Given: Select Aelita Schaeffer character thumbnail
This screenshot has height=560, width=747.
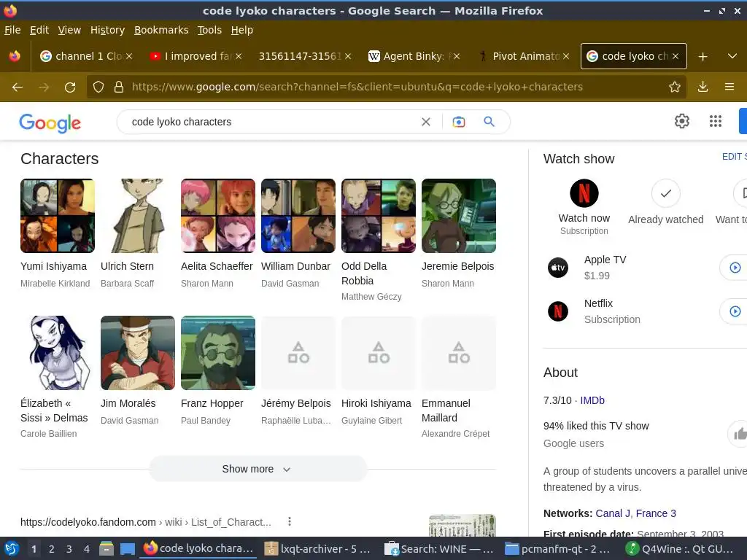Looking at the screenshot, I should point(218,216).
